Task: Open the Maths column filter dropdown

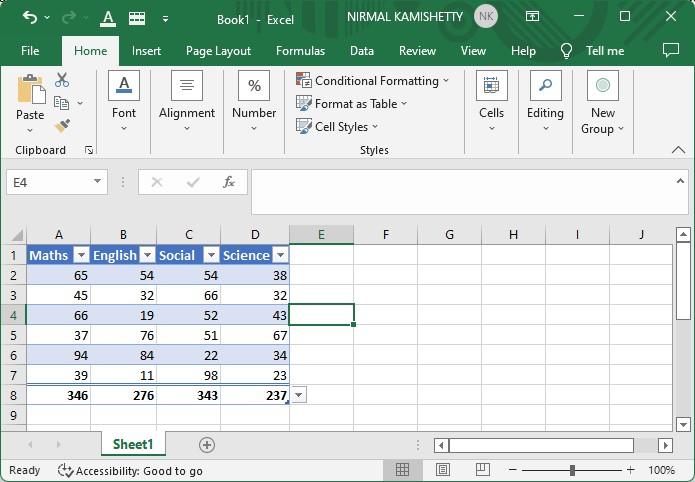Action: 81,255
